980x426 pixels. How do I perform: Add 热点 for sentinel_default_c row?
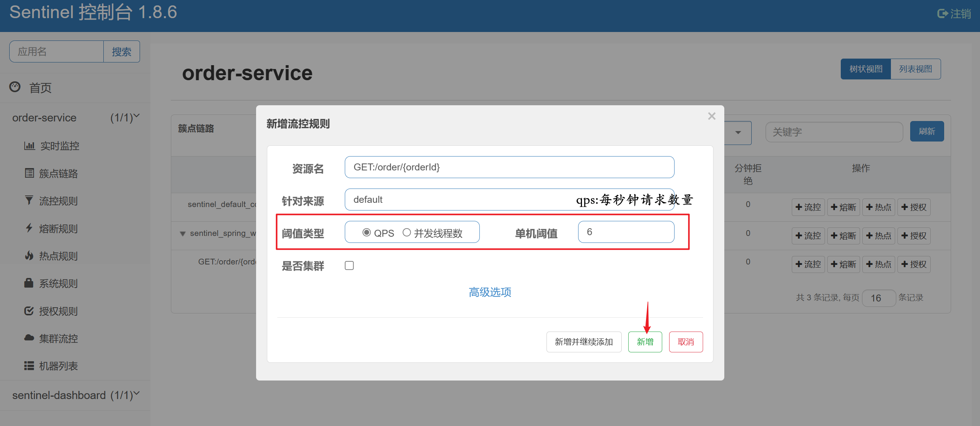point(879,207)
